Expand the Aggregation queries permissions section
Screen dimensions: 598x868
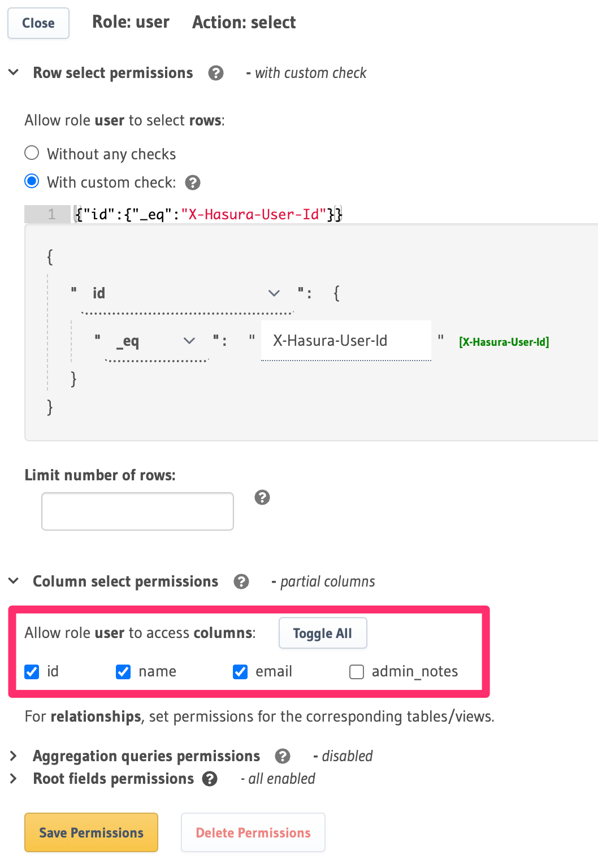coord(12,756)
